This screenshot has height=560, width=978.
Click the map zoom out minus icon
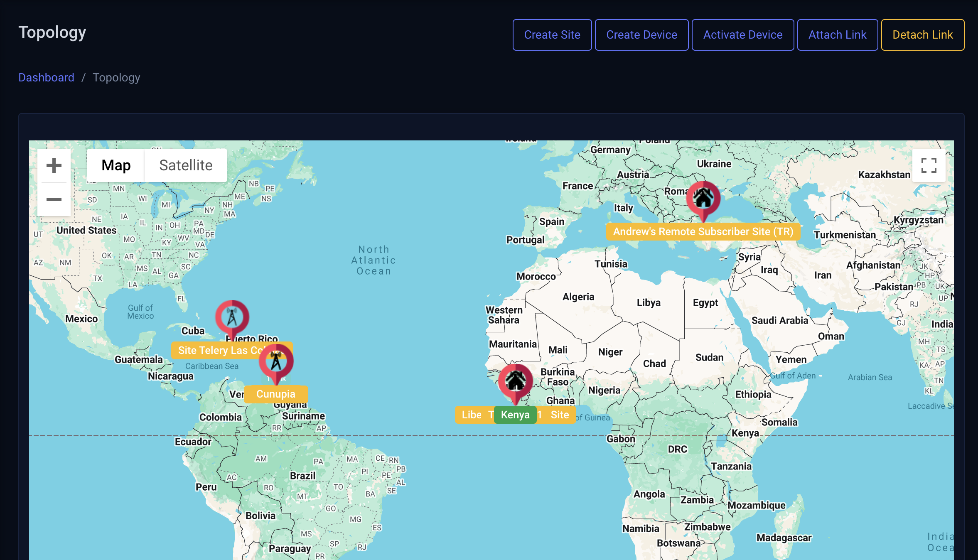[54, 199]
